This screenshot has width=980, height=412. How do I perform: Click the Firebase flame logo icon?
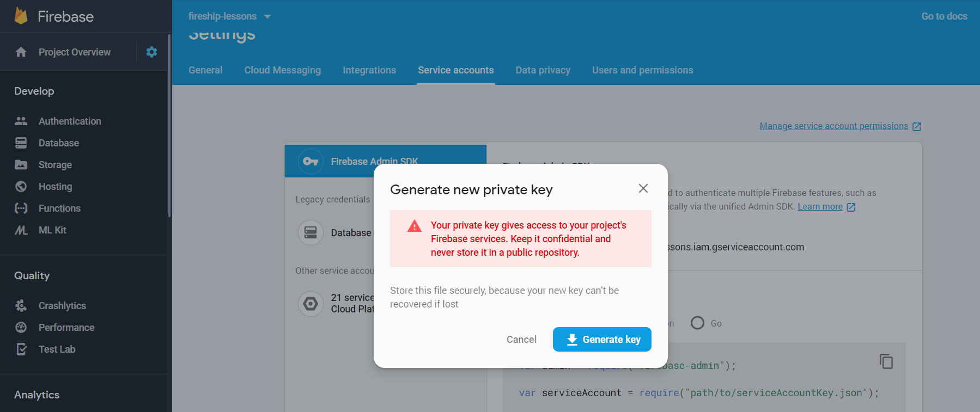click(x=21, y=16)
